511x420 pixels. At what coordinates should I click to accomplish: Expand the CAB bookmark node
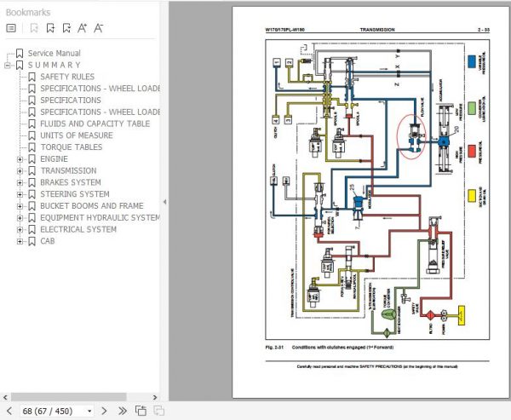[20, 241]
